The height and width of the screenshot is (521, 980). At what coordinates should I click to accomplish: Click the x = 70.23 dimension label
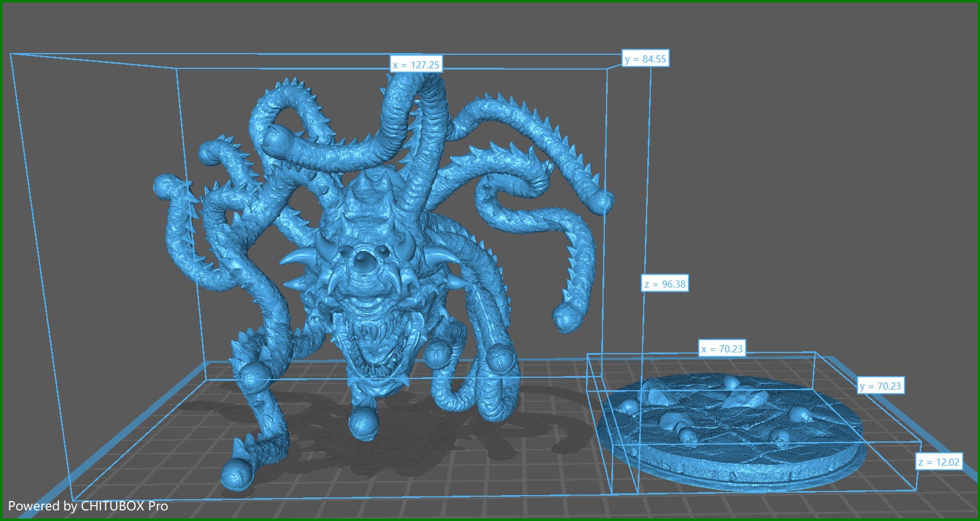click(722, 349)
